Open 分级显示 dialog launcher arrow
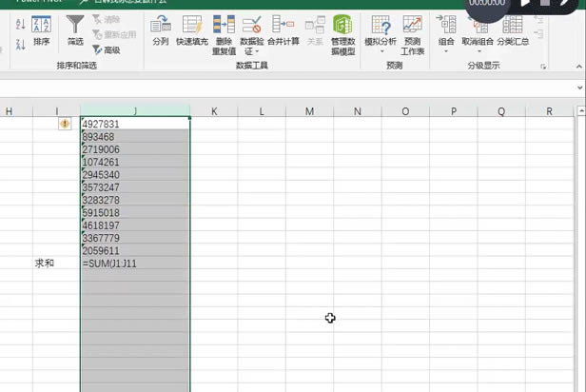 coord(543,68)
